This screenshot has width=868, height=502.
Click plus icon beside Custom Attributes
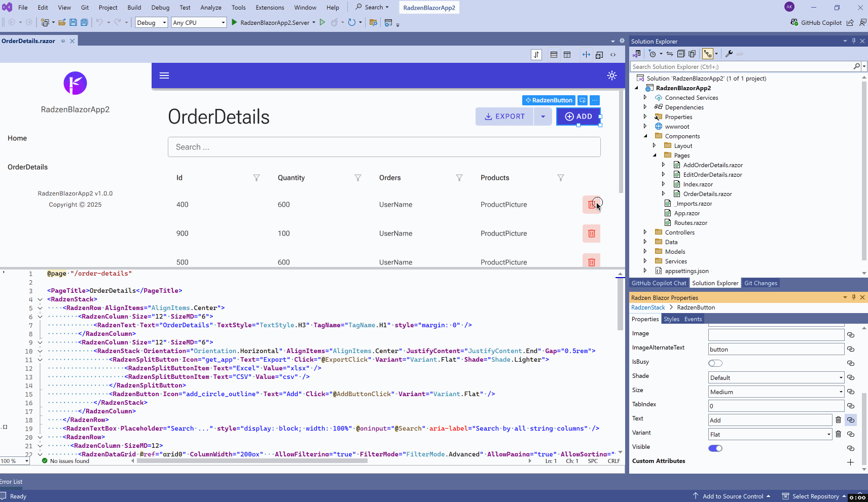(x=850, y=462)
